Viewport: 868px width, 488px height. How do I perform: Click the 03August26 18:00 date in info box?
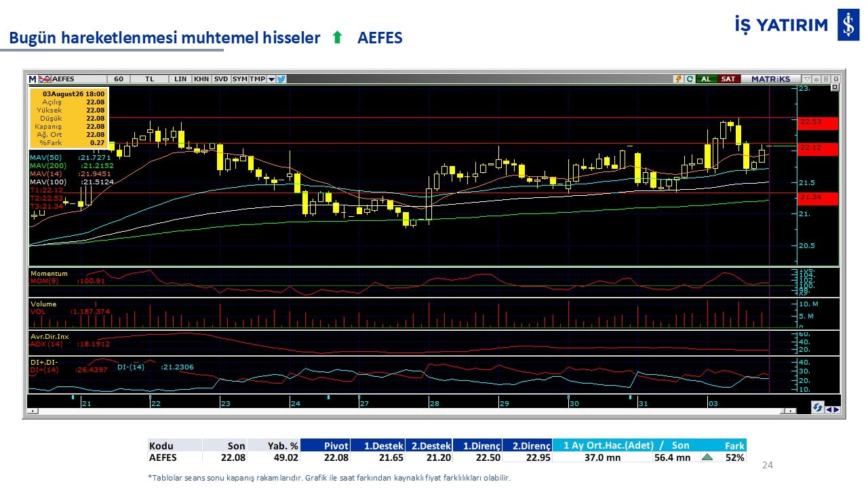tap(74, 94)
